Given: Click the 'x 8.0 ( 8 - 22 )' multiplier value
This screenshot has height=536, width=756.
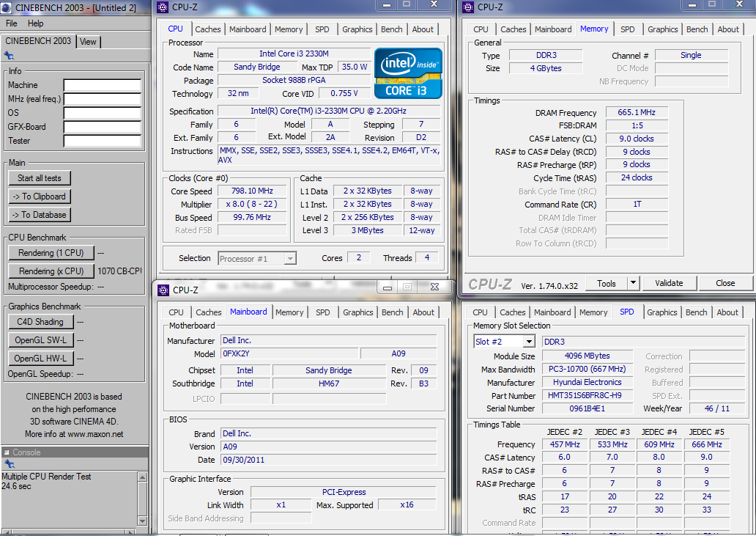Looking at the screenshot, I should click(252, 204).
